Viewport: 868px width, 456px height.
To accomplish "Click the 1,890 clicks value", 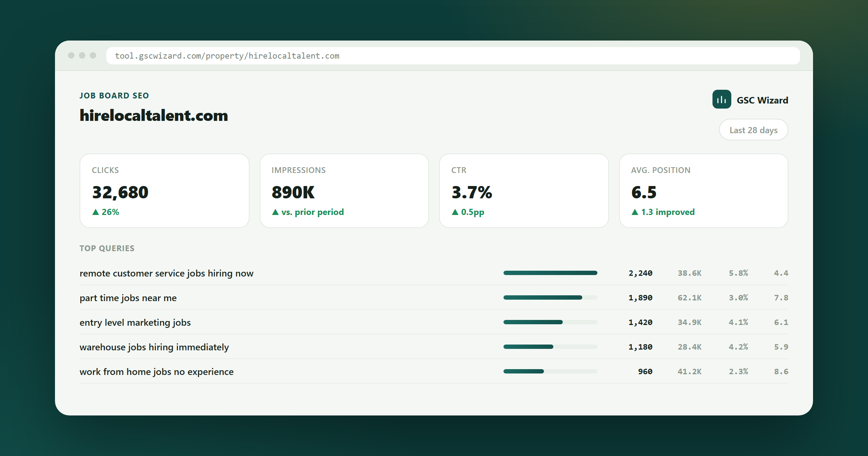I will coord(641,298).
